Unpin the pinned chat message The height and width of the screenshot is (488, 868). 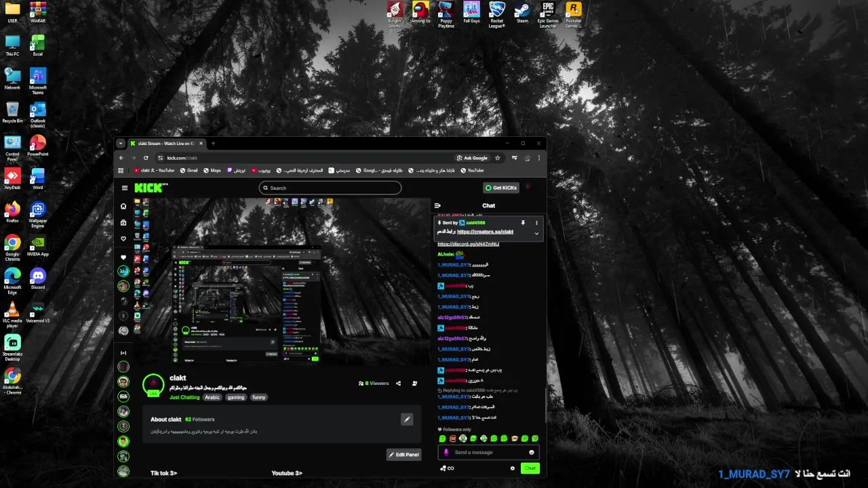(523, 222)
